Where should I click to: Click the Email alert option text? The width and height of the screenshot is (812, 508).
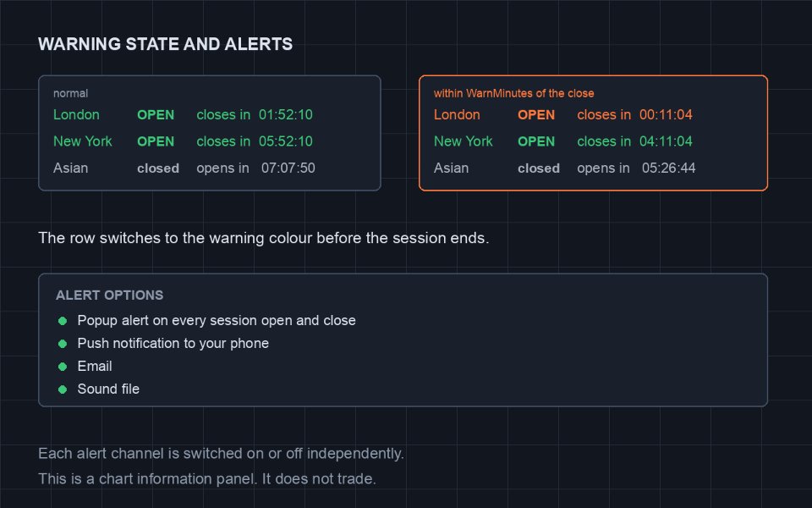pos(95,366)
